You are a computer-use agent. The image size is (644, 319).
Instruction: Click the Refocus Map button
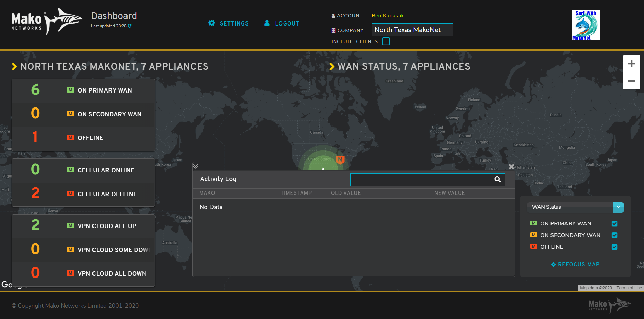point(575,264)
